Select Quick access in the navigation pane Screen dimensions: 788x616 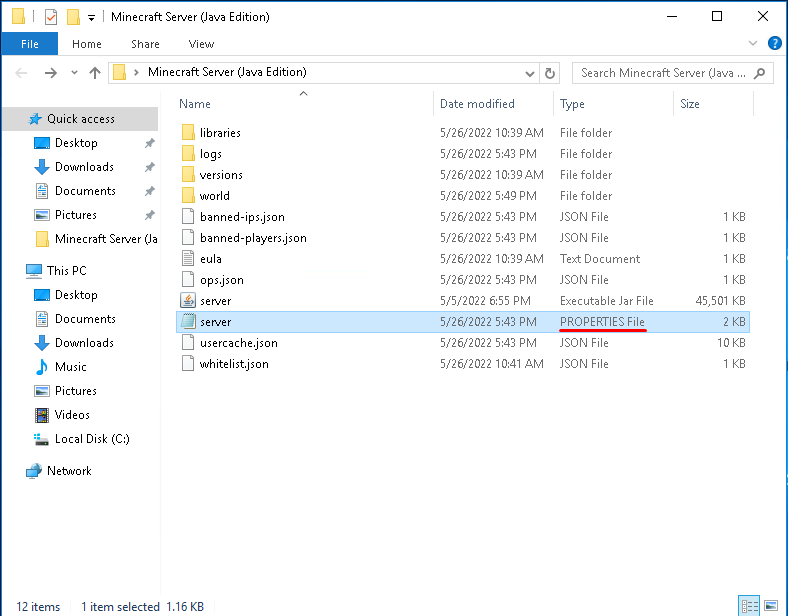click(80, 119)
